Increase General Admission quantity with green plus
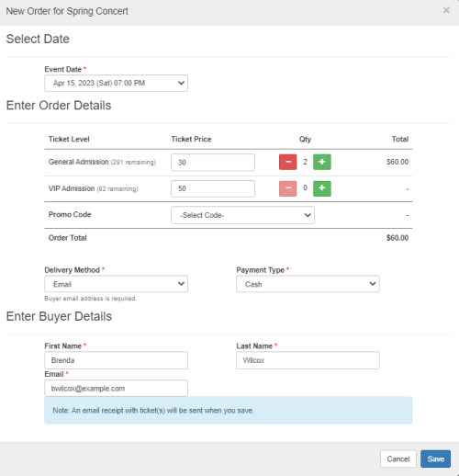The height and width of the screenshot is (476, 459). [322, 162]
